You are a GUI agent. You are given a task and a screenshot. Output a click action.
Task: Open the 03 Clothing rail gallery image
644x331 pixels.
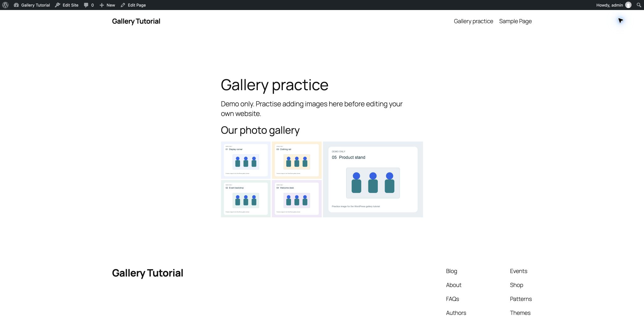297,160
